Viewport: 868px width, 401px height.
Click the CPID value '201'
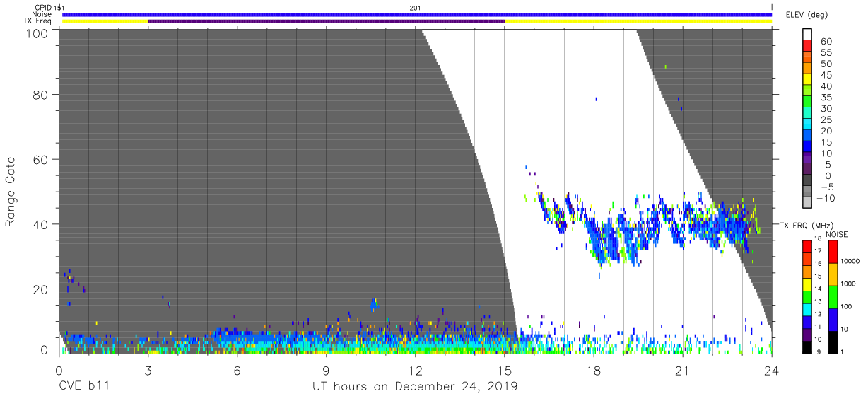pos(416,7)
